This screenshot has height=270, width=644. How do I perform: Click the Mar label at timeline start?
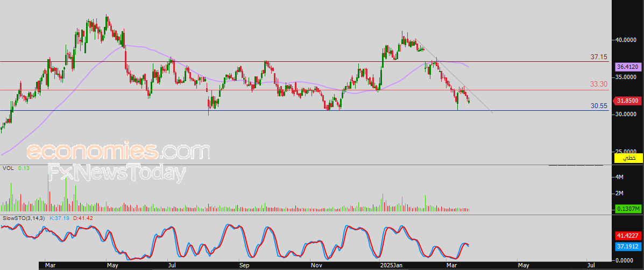click(x=50, y=266)
